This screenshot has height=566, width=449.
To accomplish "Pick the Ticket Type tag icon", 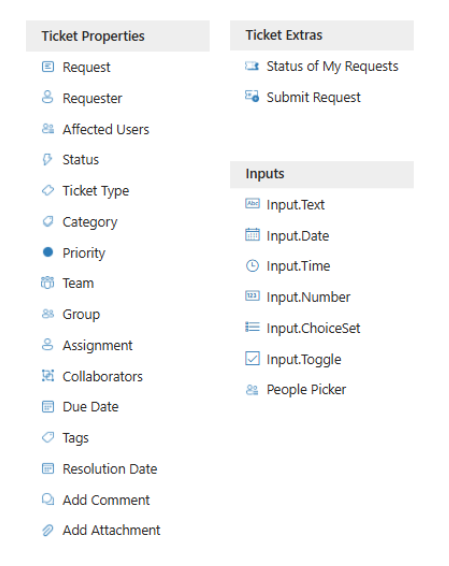I will pyautogui.click(x=48, y=190).
